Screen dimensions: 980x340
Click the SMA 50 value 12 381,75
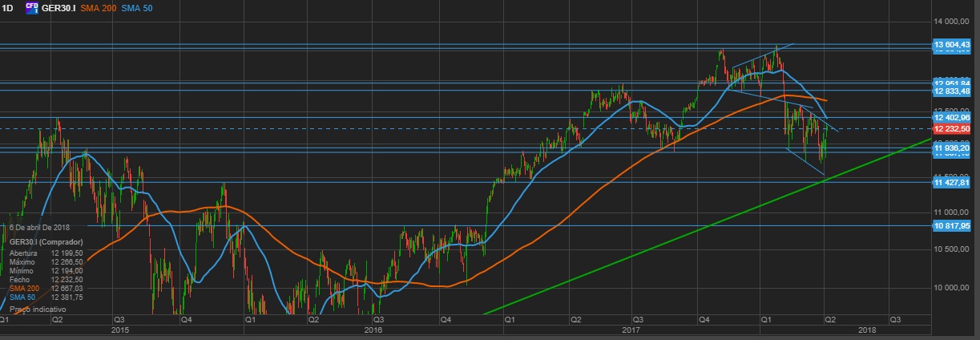point(67,296)
